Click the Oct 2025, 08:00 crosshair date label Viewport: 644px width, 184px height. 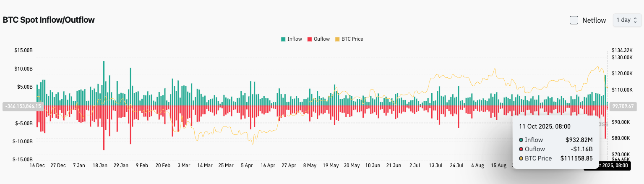tap(607, 166)
